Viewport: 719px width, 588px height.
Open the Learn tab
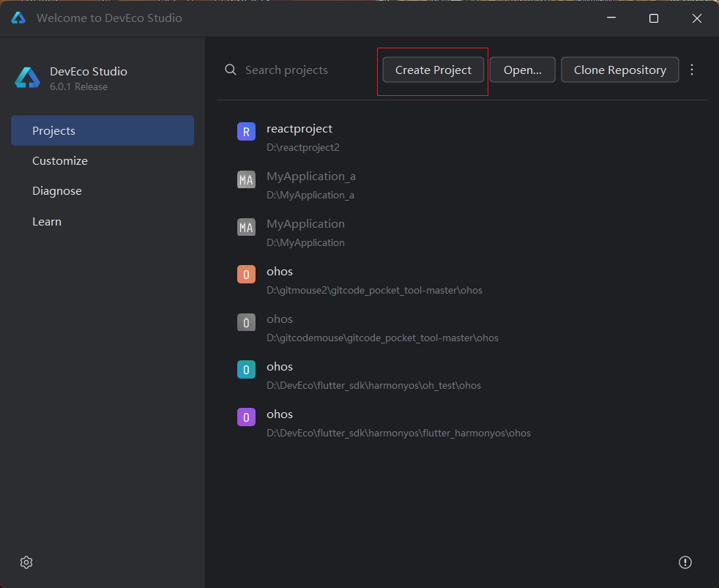pyautogui.click(x=47, y=222)
